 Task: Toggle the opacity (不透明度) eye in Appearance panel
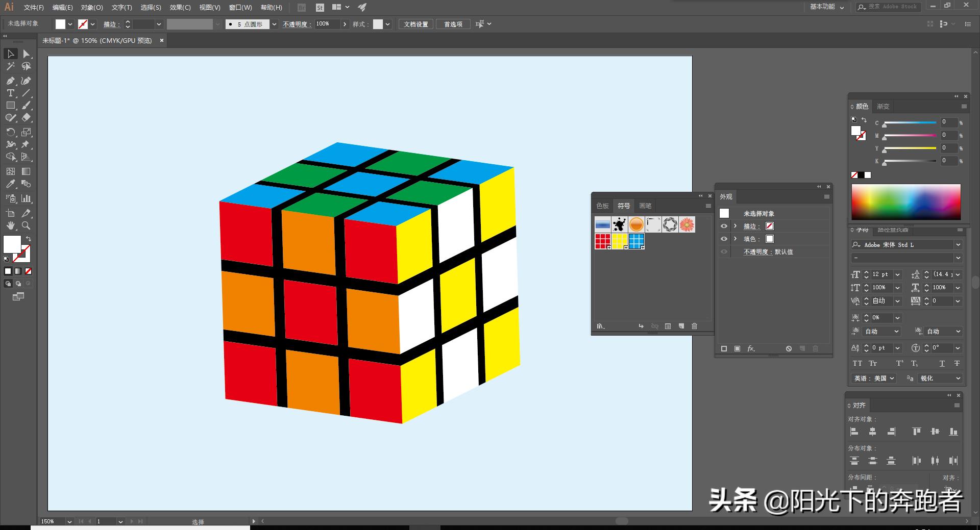724,251
